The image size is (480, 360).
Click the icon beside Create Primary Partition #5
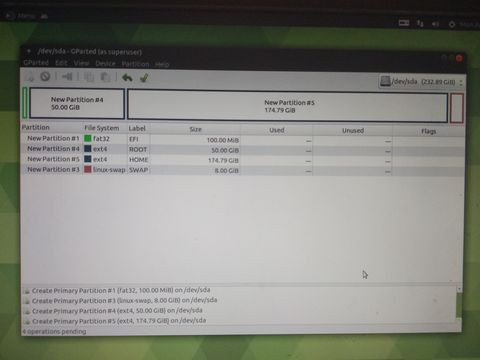pyautogui.click(x=27, y=322)
